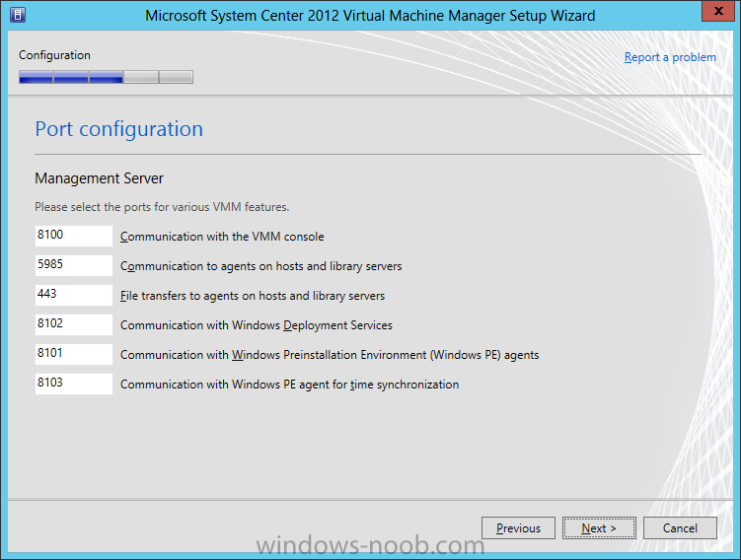Select 'File transfers to agents' label
This screenshot has width=741, height=560.
point(253,296)
